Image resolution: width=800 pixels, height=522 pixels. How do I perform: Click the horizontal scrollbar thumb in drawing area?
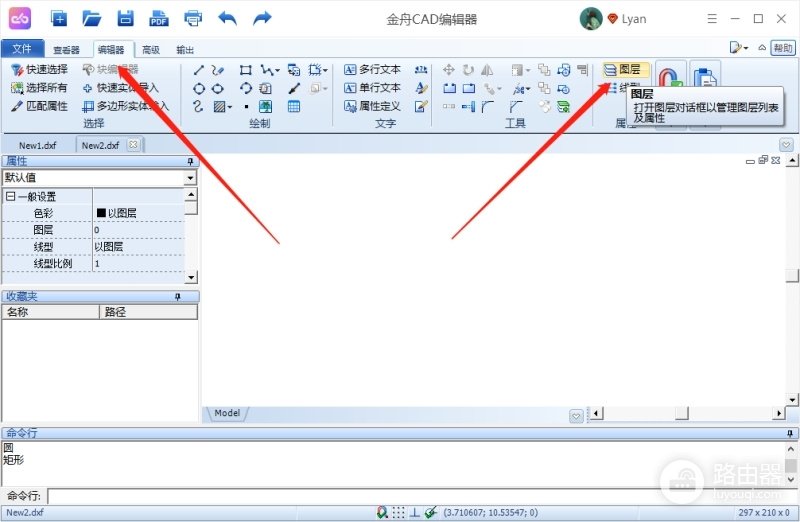coord(682,413)
